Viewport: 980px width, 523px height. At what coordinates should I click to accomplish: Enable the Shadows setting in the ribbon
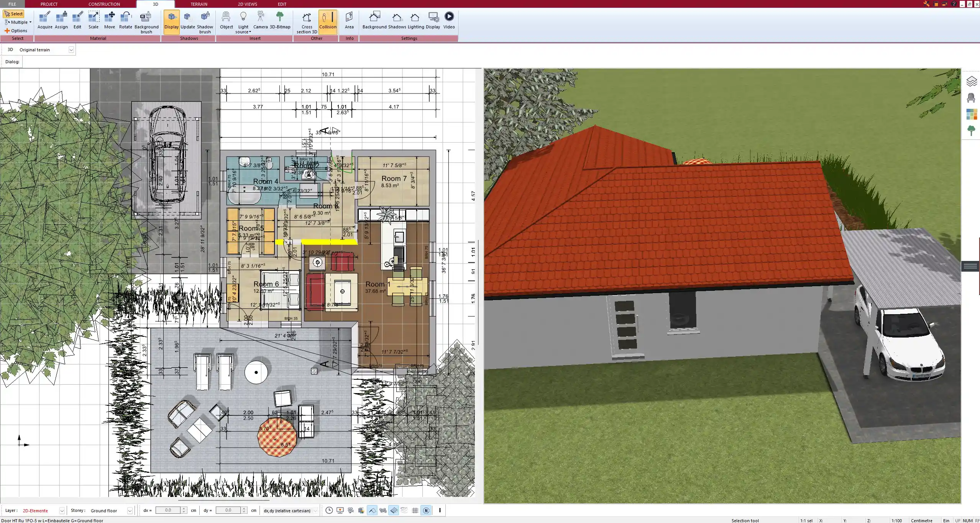coord(397,19)
